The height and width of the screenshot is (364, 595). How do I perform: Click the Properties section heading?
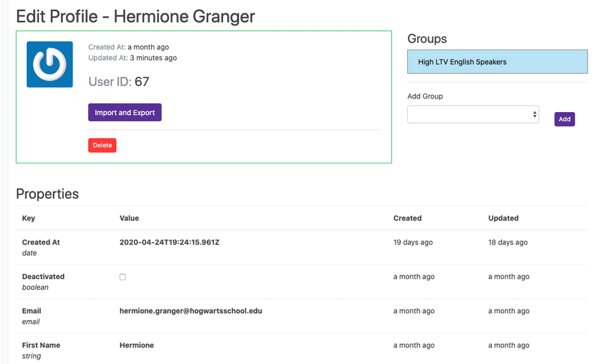[47, 194]
